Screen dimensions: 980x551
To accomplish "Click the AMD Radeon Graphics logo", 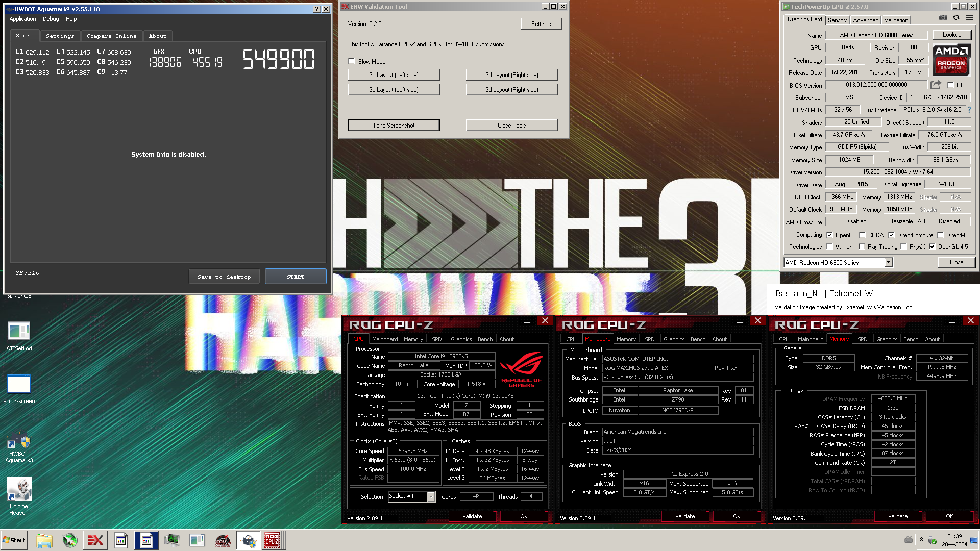I will [x=951, y=60].
